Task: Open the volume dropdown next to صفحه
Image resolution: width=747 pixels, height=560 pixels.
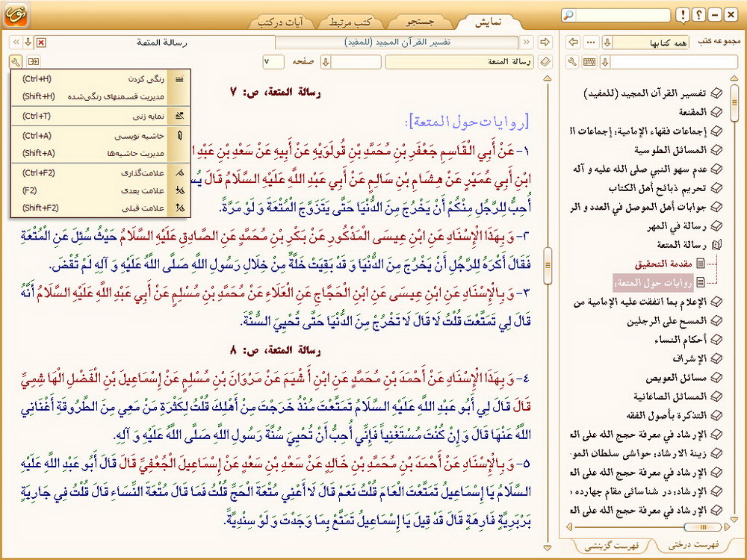Action: pyautogui.click(x=326, y=62)
